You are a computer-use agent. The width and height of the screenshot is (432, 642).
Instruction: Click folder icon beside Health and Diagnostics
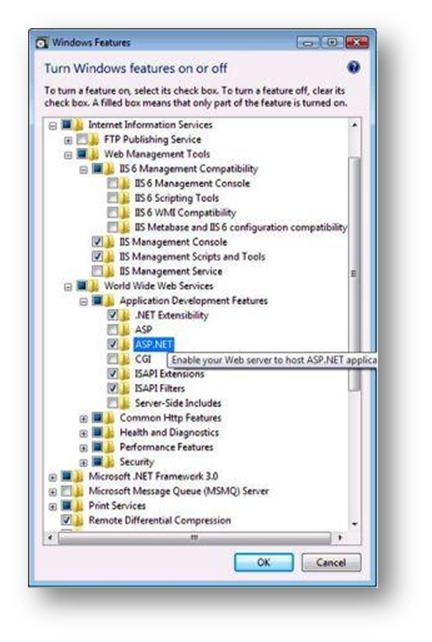click(109, 432)
